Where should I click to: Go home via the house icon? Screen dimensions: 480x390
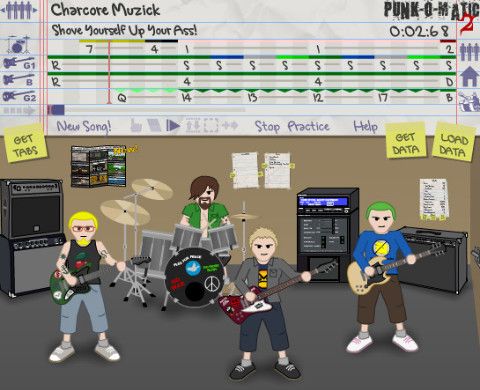[470, 77]
